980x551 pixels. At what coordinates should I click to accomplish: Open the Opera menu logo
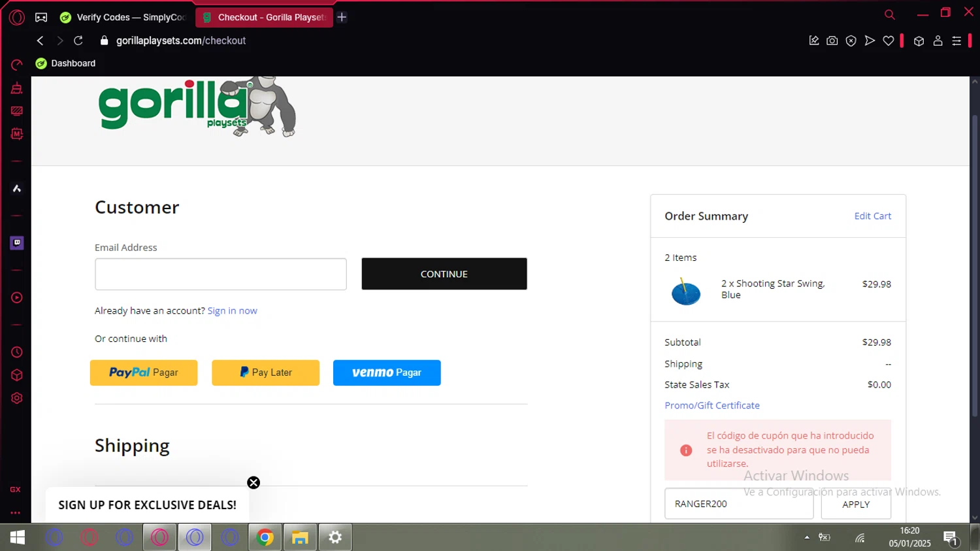pyautogui.click(x=17, y=18)
